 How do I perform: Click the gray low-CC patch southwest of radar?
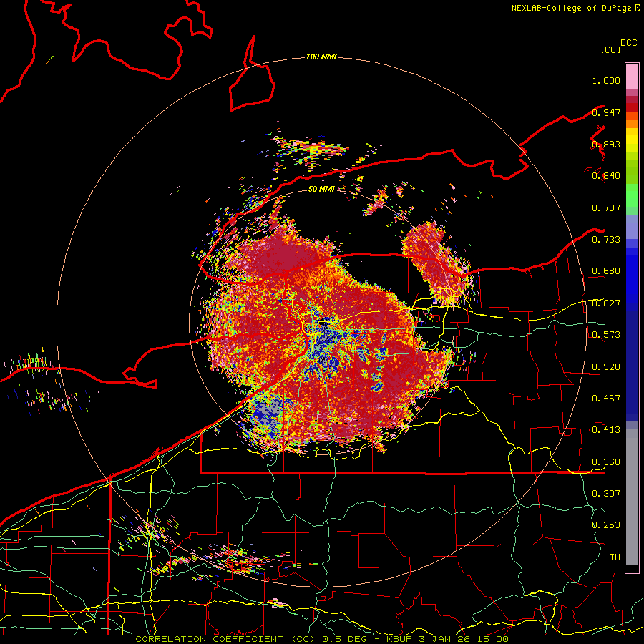267,412
